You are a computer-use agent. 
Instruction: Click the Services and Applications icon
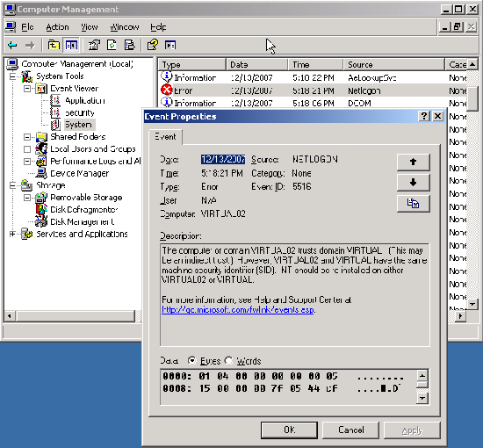(x=27, y=234)
